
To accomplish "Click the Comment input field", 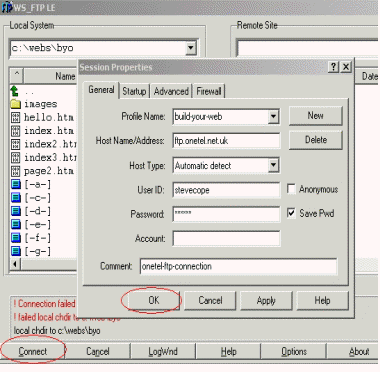I will point(238,266).
